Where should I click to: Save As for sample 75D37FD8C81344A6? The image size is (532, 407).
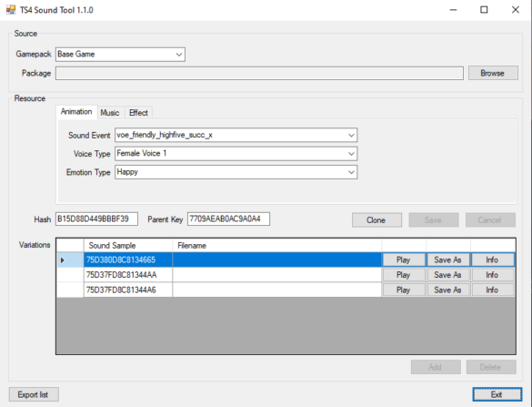click(447, 290)
